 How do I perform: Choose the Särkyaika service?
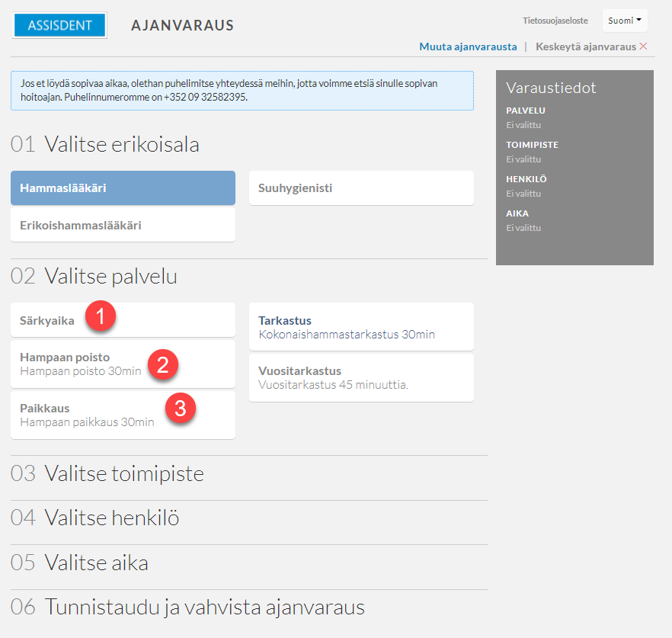click(x=123, y=320)
